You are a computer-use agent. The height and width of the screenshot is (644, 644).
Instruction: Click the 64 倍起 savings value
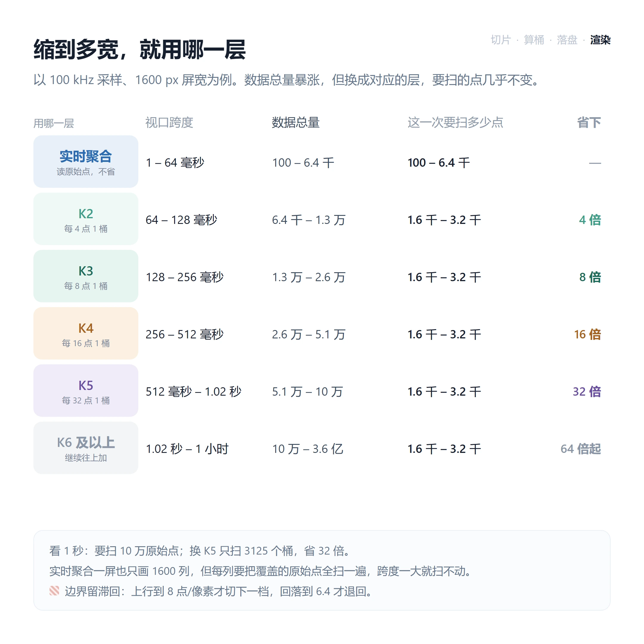coord(581,449)
